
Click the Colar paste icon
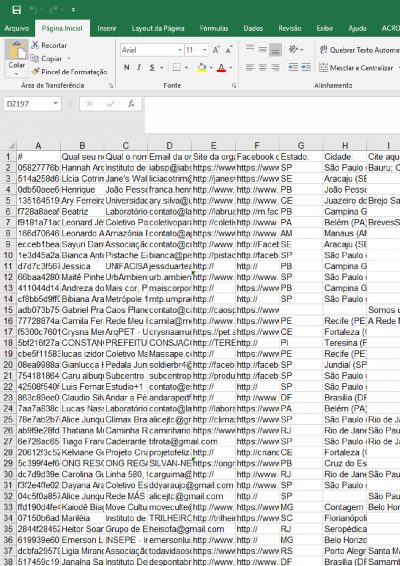point(17,51)
